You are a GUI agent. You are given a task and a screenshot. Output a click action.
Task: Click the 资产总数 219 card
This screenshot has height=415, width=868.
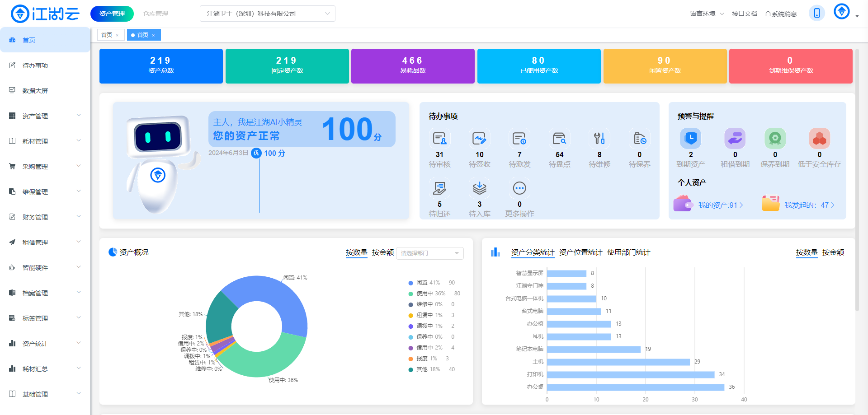[x=161, y=66]
